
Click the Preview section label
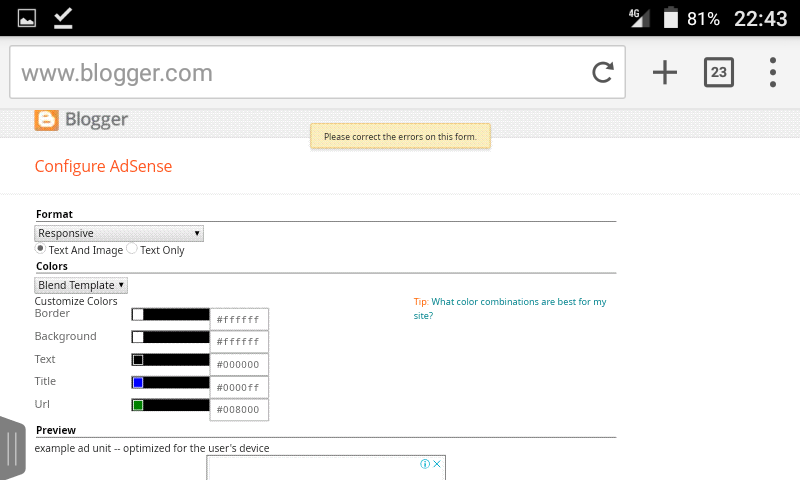click(x=56, y=430)
